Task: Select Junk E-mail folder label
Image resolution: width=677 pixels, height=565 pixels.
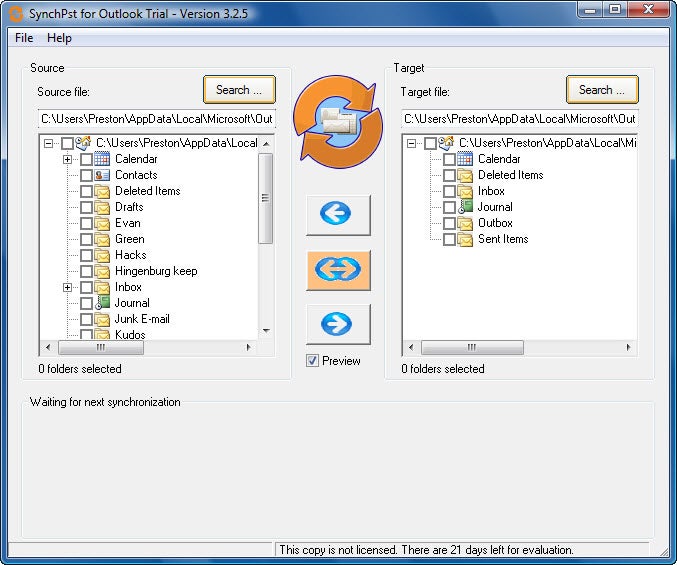Action: point(142,319)
